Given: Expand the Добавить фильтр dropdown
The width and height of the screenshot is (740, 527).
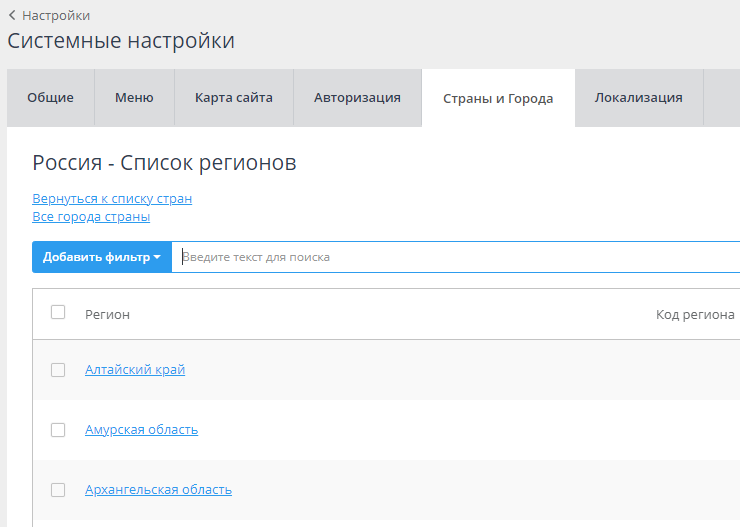Looking at the screenshot, I should [101, 257].
